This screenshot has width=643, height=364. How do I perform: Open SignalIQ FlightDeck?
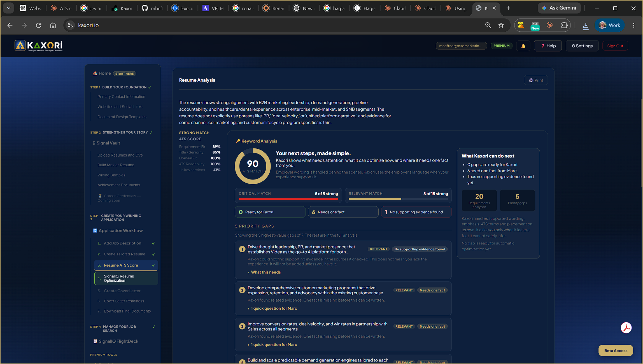116,341
